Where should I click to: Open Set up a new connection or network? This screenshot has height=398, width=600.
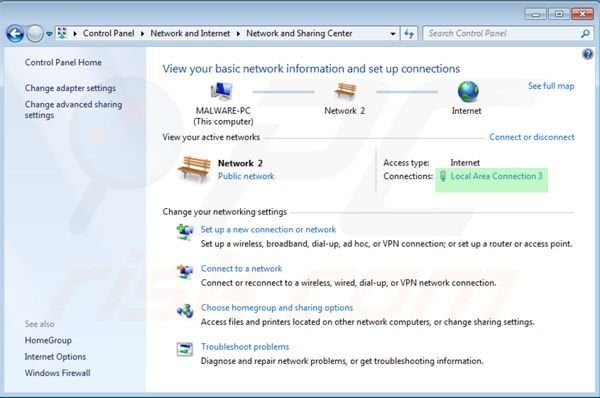[x=268, y=230]
